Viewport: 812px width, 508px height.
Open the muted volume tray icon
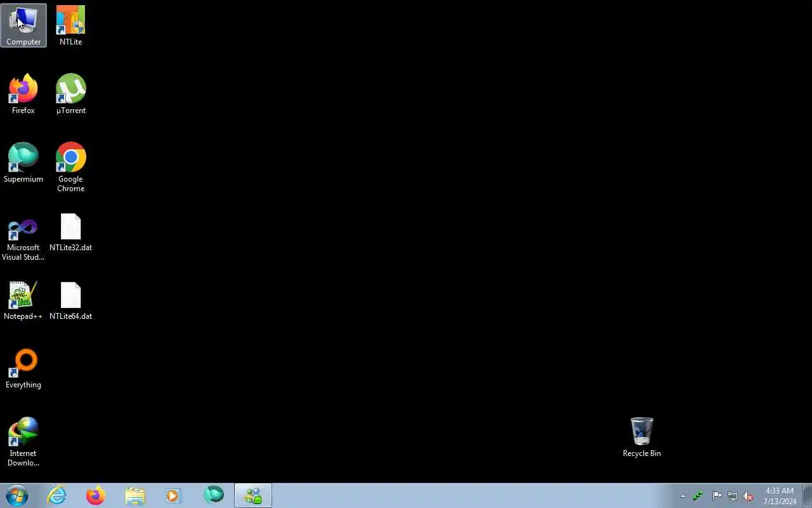[749, 496]
